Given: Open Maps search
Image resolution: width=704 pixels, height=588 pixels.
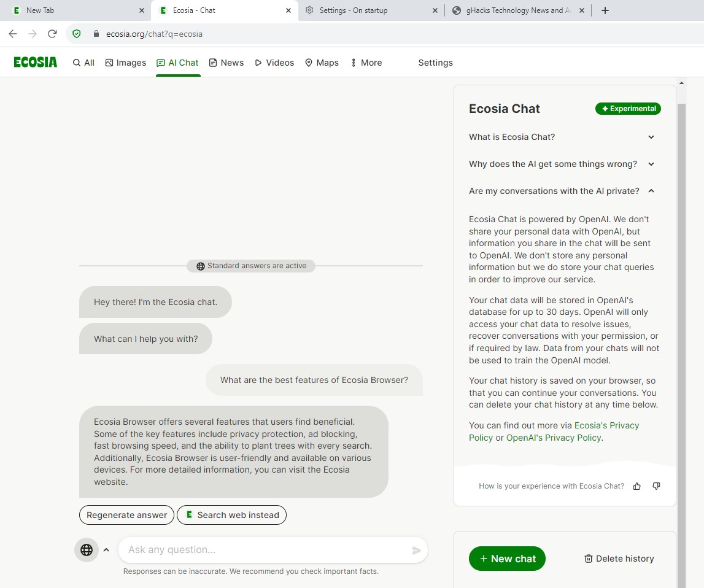Looking at the screenshot, I should point(321,62).
